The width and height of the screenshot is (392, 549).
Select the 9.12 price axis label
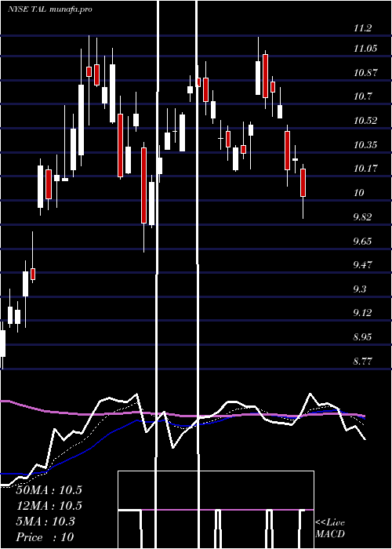click(362, 313)
